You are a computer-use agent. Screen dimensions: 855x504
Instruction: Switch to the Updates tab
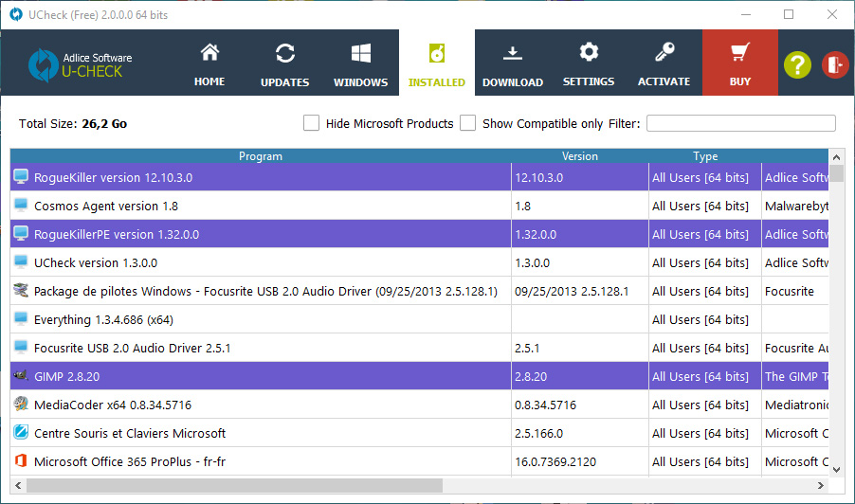[284, 63]
